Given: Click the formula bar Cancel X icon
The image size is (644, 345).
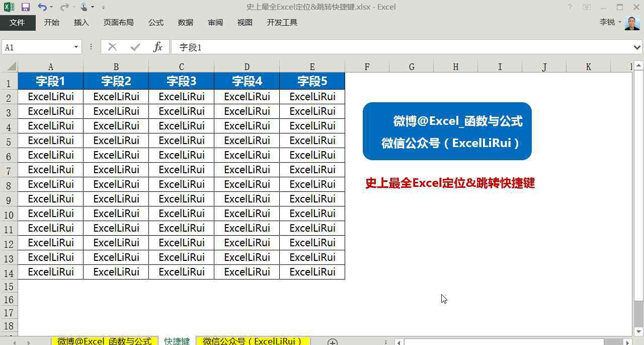Looking at the screenshot, I should (x=112, y=47).
